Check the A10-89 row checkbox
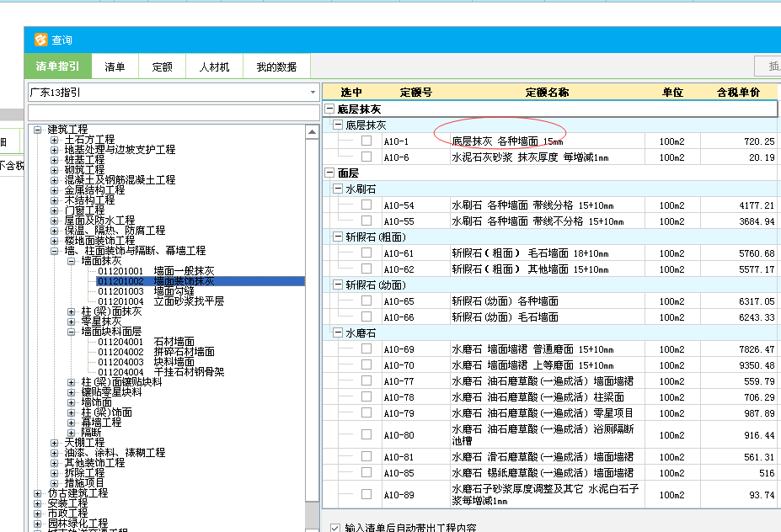Screen dimensions: 781x532 point(366,494)
